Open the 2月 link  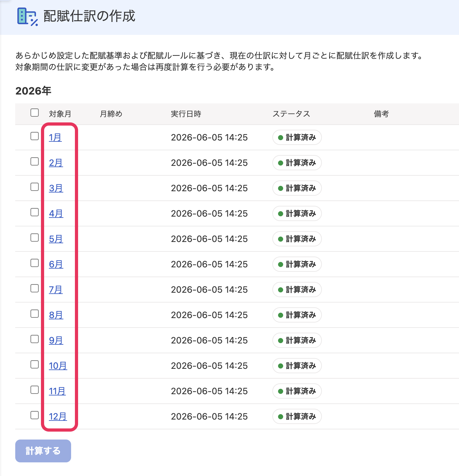[x=56, y=163]
